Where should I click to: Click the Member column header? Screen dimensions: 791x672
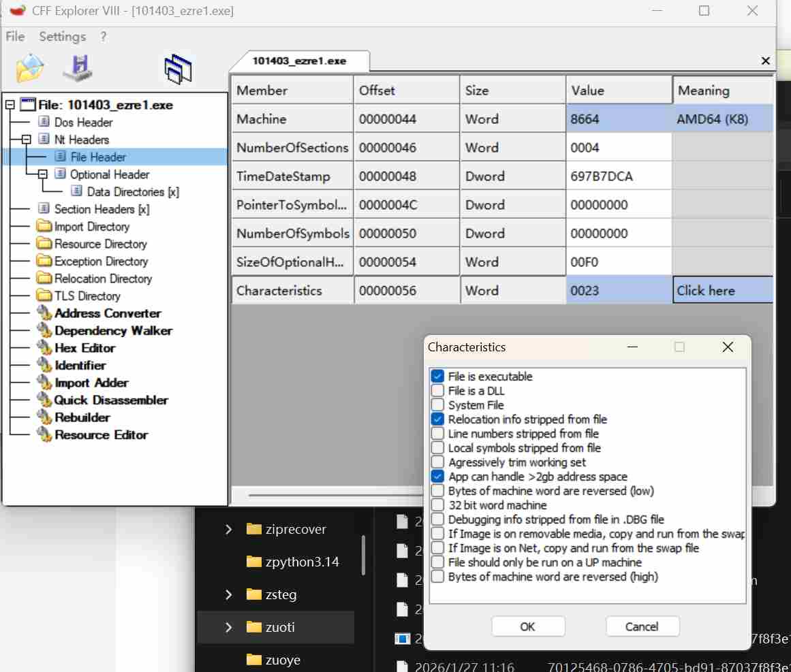(x=292, y=91)
